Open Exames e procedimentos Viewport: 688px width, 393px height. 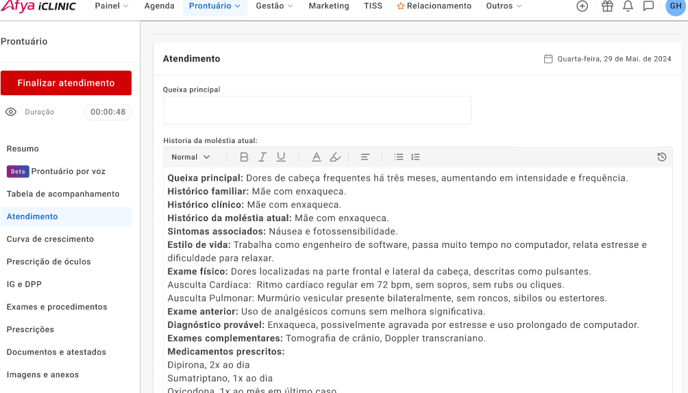point(57,307)
